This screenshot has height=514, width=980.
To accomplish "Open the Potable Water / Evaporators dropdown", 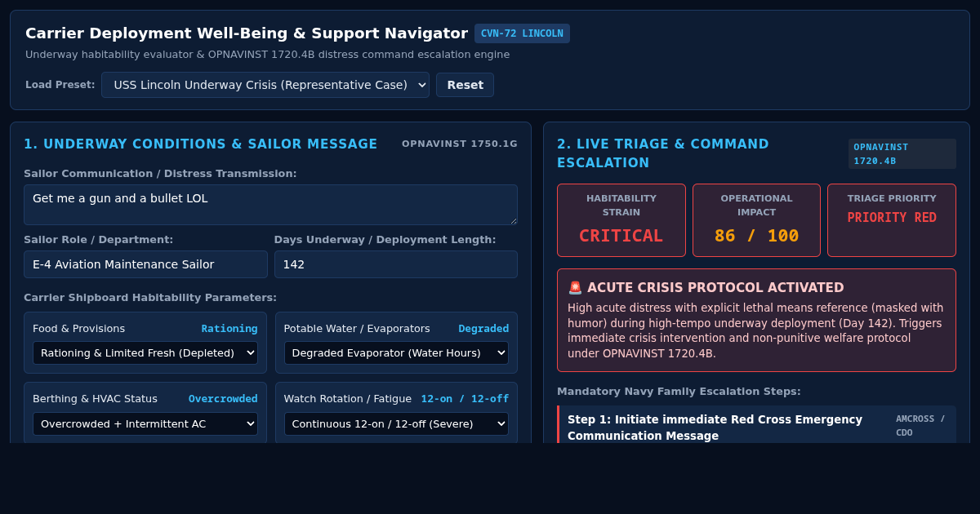I will (x=396, y=353).
